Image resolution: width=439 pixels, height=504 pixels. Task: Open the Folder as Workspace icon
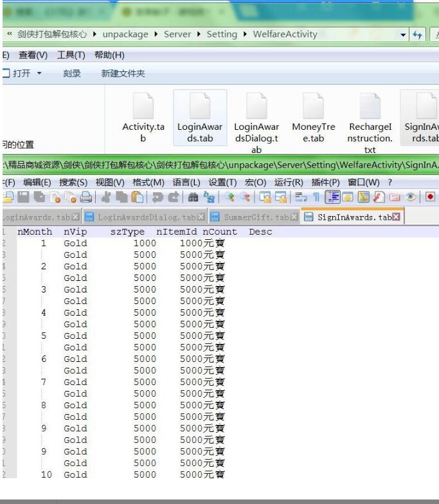tap(395, 197)
